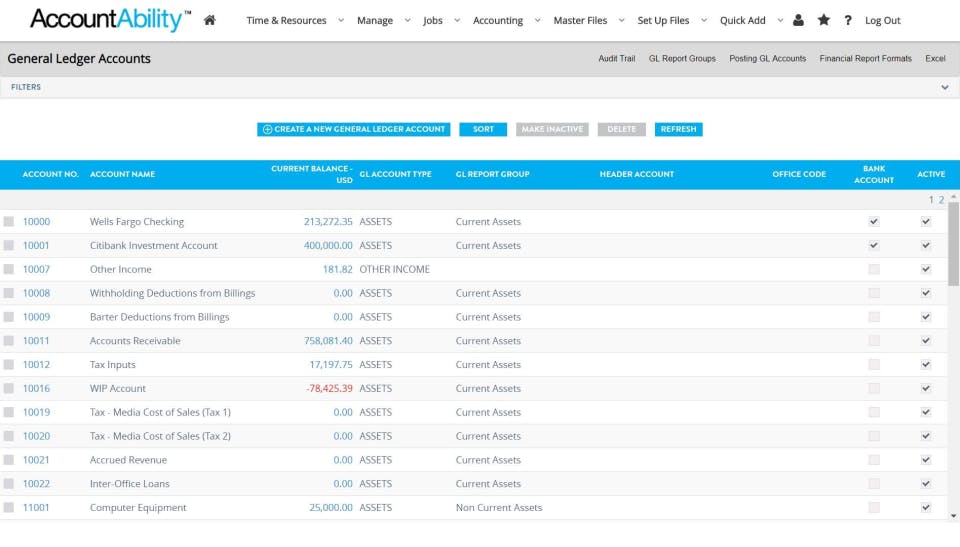Open the help question mark icon
This screenshot has height=547, width=960.
[x=848, y=20]
